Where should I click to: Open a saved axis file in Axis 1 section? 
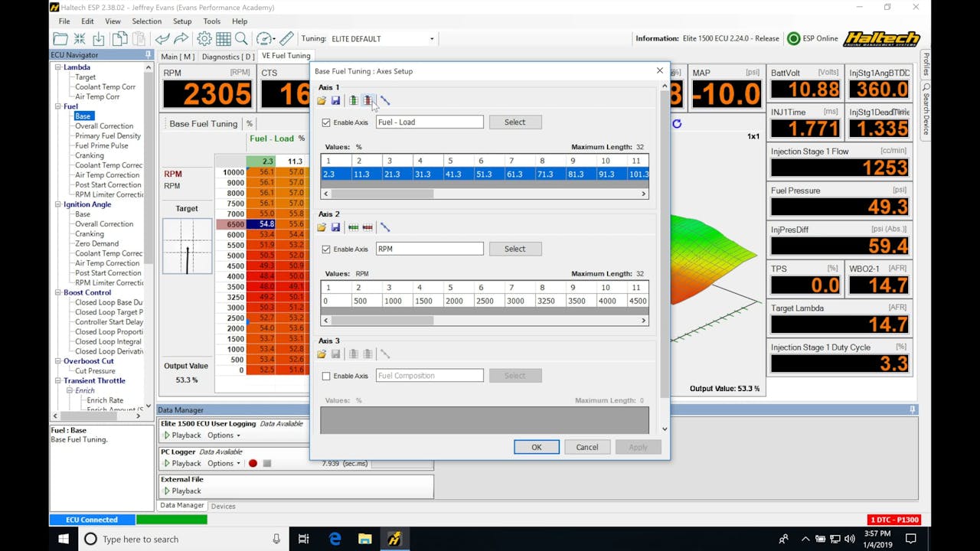(322, 100)
